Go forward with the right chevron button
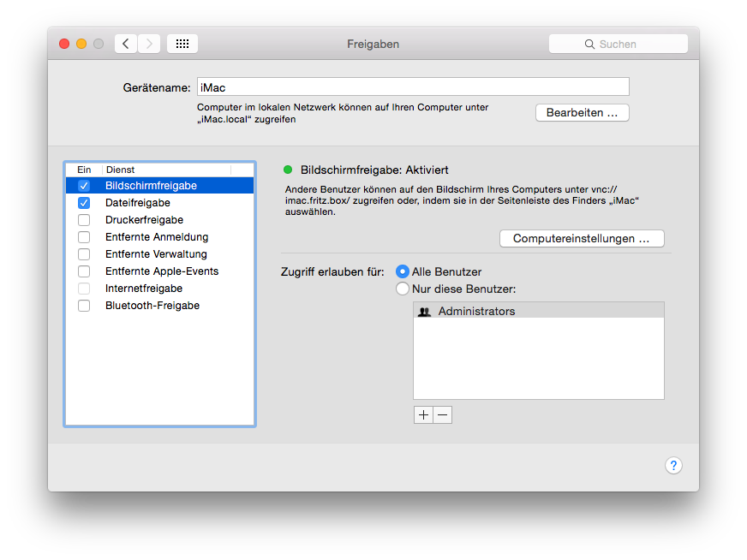This screenshot has height=560, width=747. pos(149,44)
